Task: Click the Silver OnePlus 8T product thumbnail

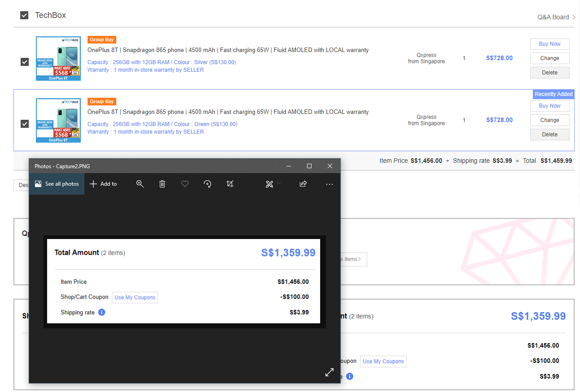Action: pos(58,58)
